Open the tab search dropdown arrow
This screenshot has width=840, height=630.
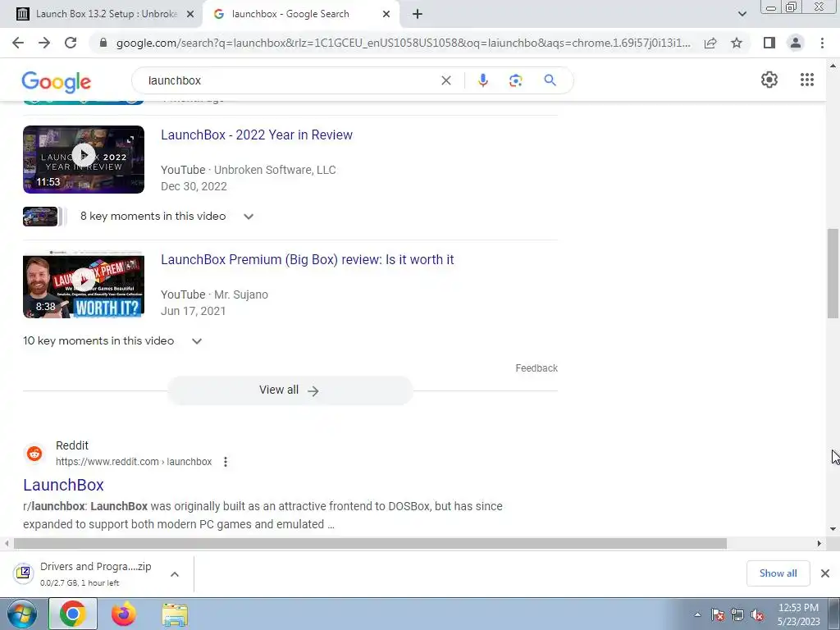(742, 15)
